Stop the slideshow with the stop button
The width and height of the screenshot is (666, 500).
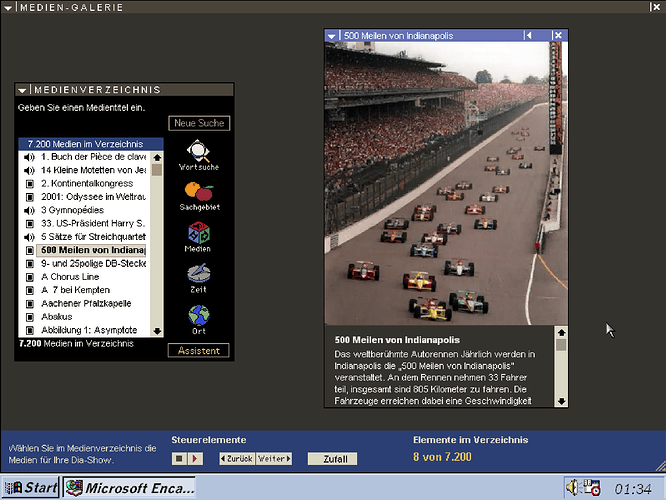[x=179, y=459]
